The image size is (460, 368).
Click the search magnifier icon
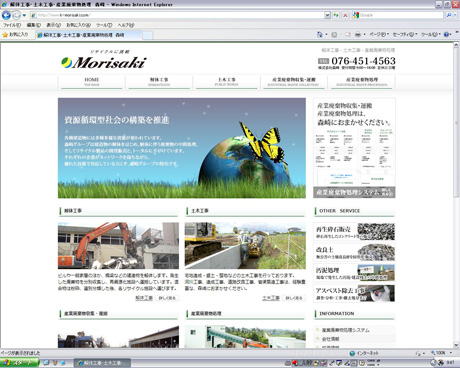point(449,15)
